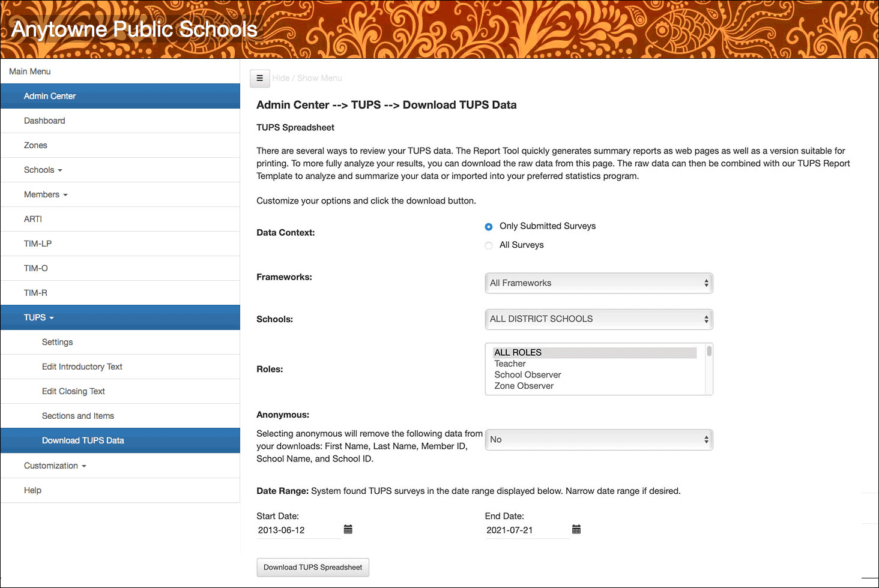The height and width of the screenshot is (588, 879).
Task: Expand the Schools sidebar submenu
Action: (120, 170)
